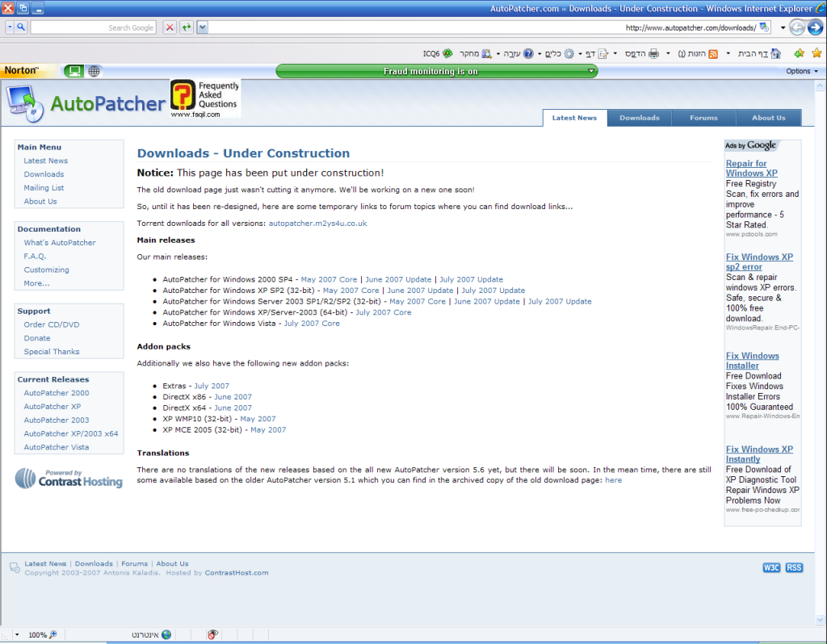This screenshot has height=644, width=827.
Task: Open Windows 2000 SP4 May 2007 Core link
Action: (x=329, y=279)
